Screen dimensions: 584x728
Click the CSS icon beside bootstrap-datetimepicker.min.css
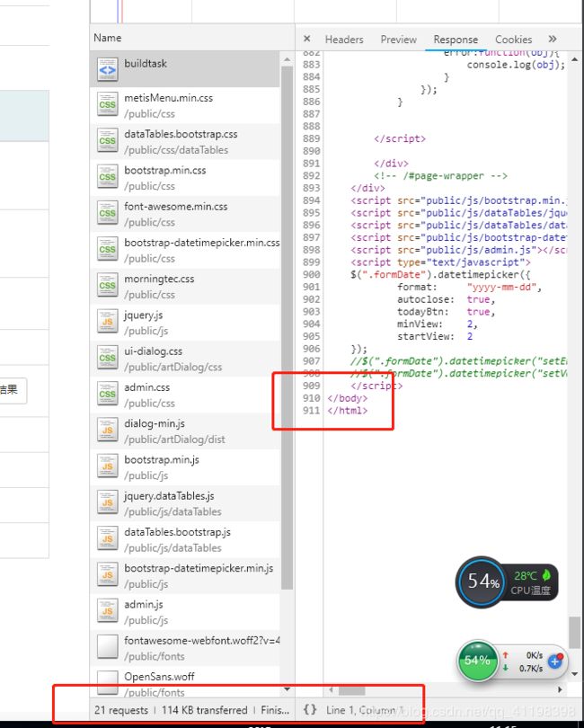click(107, 249)
